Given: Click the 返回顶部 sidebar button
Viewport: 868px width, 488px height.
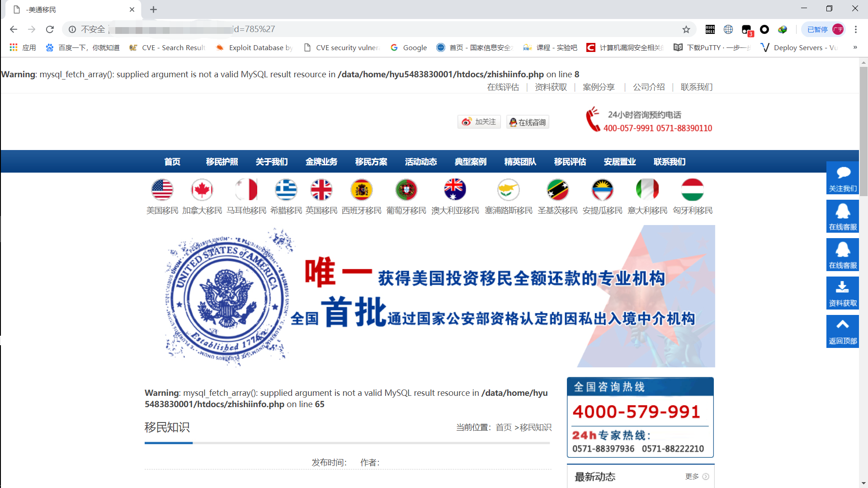Looking at the screenshot, I should click(x=843, y=331).
